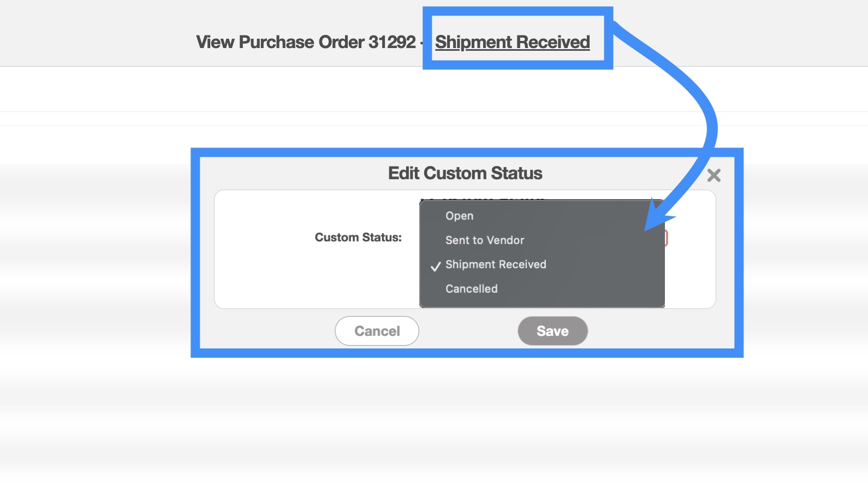This screenshot has height=497, width=868.
Task: Click the blue box border around the title link
Action: point(427,38)
